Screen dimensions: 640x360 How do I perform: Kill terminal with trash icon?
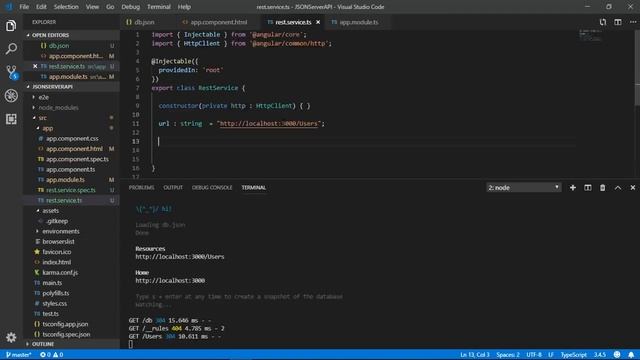[602, 187]
